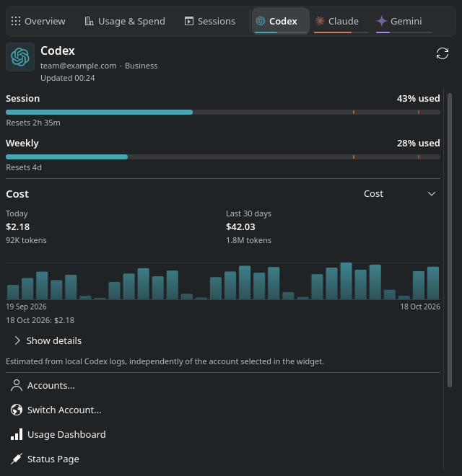Click the Gemini sparkle icon

(381, 21)
